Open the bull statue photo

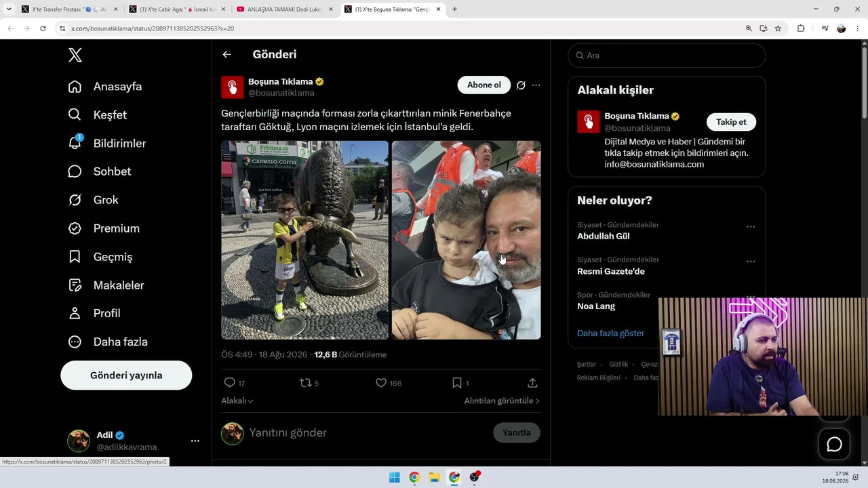[x=305, y=240]
